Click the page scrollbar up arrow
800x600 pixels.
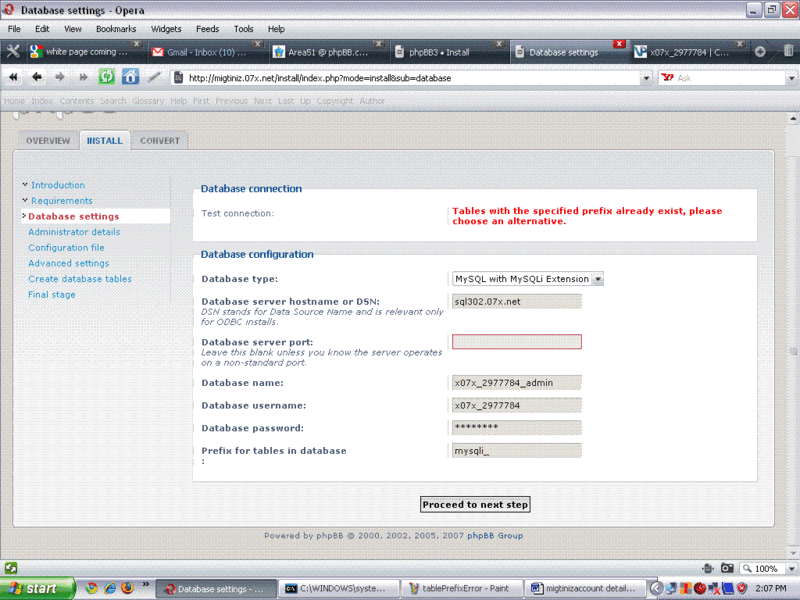click(793, 119)
